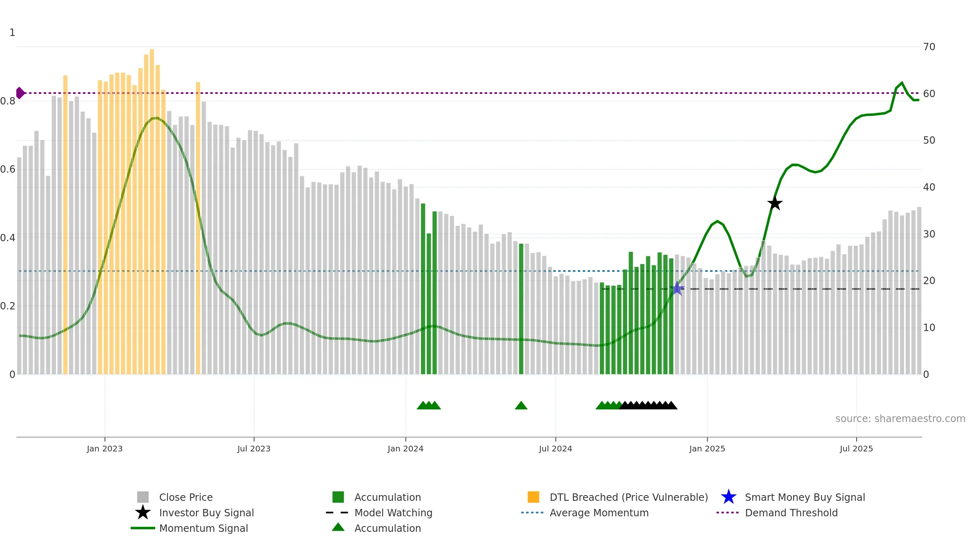Toggle the DTL Breached (Price Vulnerable) label

tap(629, 497)
